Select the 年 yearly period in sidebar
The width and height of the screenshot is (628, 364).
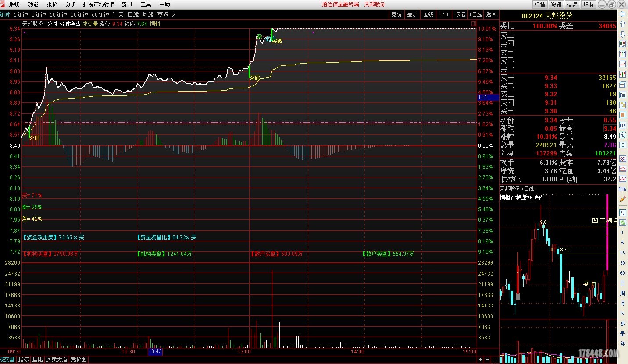tap(622, 344)
